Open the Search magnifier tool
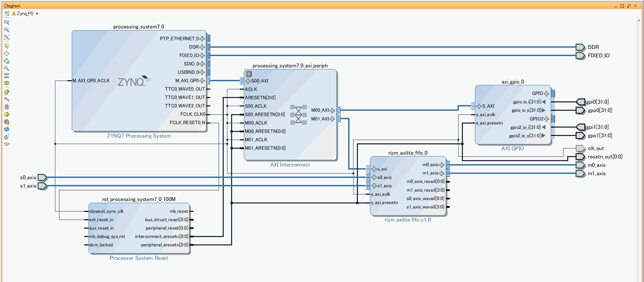 (6, 68)
